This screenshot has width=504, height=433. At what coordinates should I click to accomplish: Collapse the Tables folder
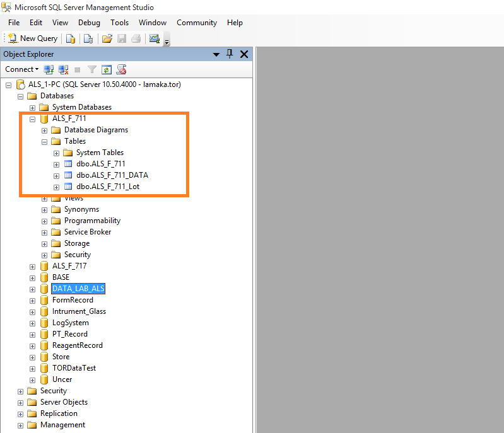pyautogui.click(x=44, y=142)
